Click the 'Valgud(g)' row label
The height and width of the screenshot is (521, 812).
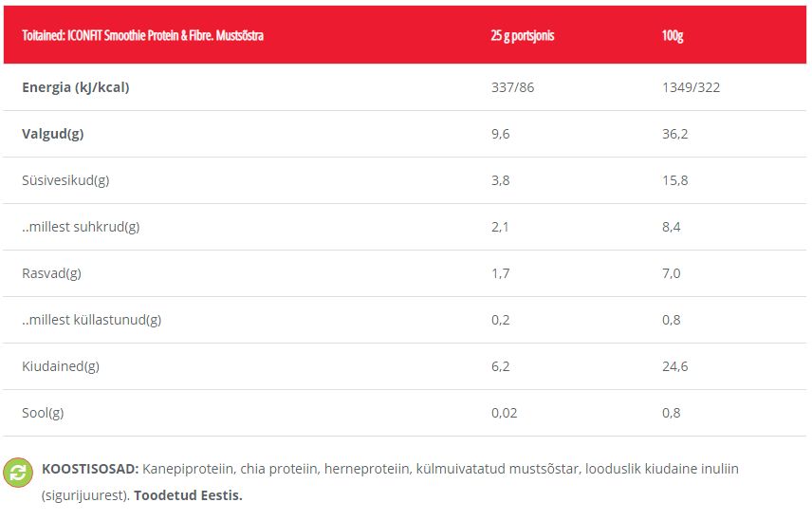tap(53, 134)
